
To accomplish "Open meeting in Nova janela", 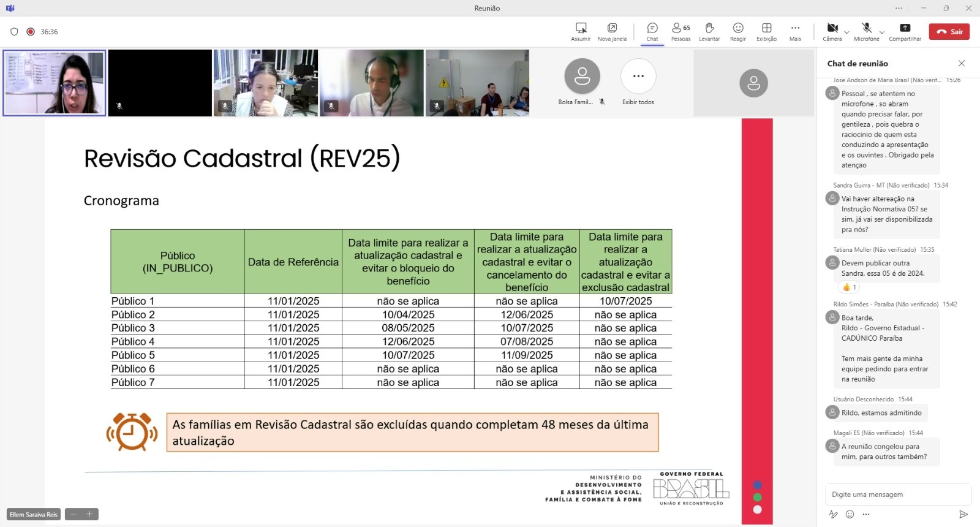I will (612, 28).
